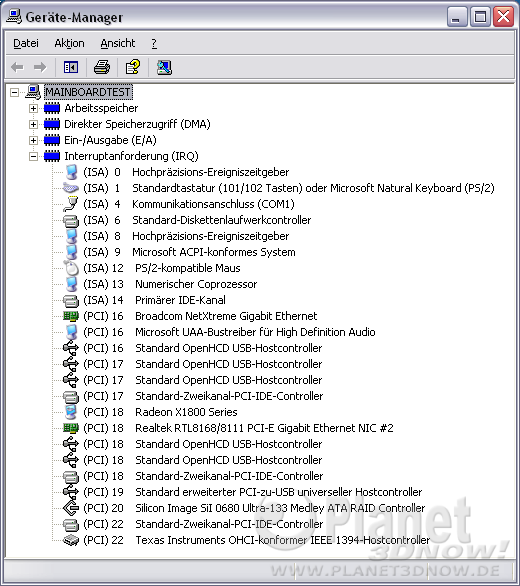Select the Arbeitsspeicher label
Image resolution: width=520 pixels, height=586 pixels.
(101, 108)
